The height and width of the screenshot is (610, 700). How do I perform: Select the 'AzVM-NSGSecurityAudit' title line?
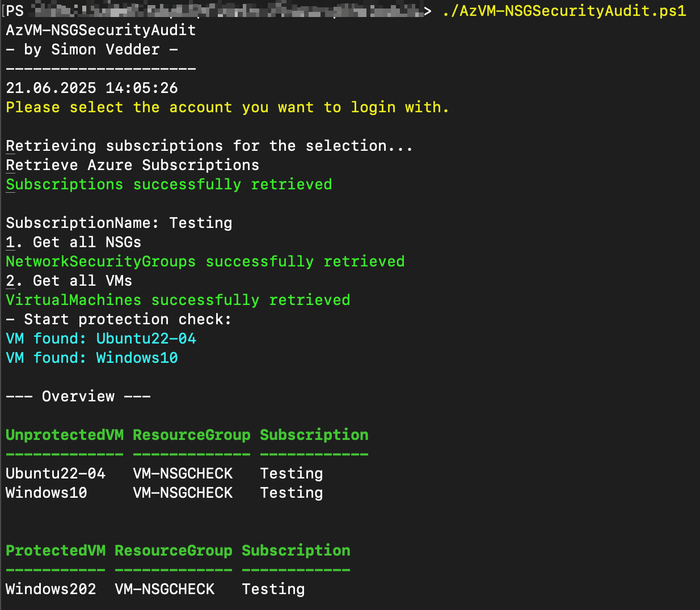coord(101,30)
